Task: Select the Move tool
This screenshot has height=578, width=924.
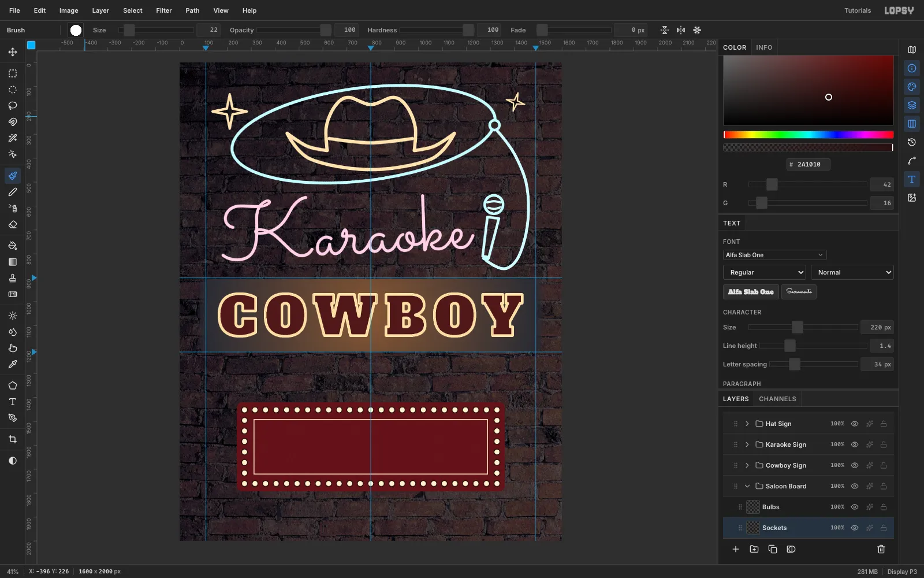Action: (x=13, y=52)
